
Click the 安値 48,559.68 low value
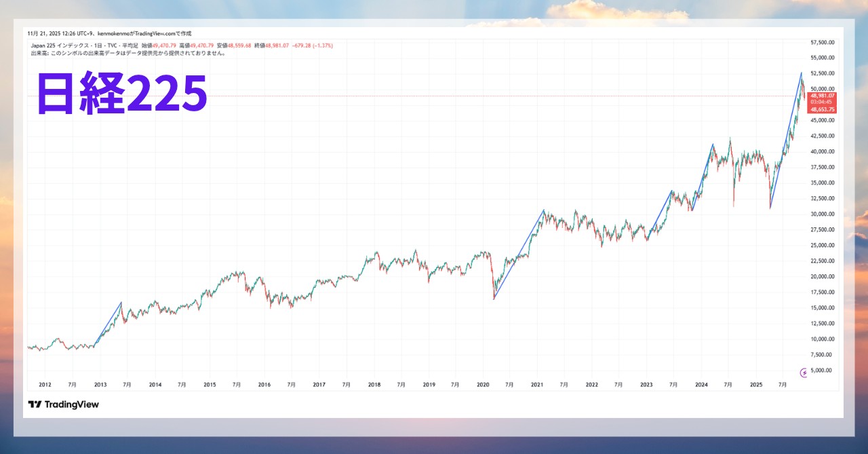click(234, 45)
